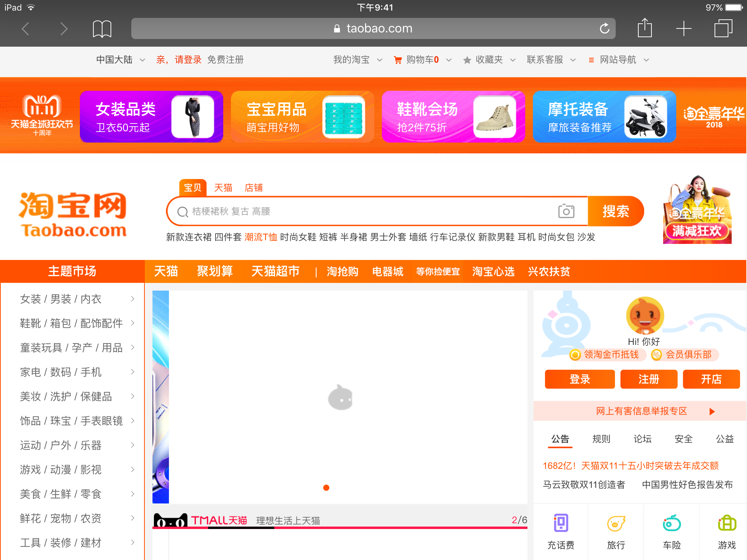Click the 登录 button

(x=580, y=379)
